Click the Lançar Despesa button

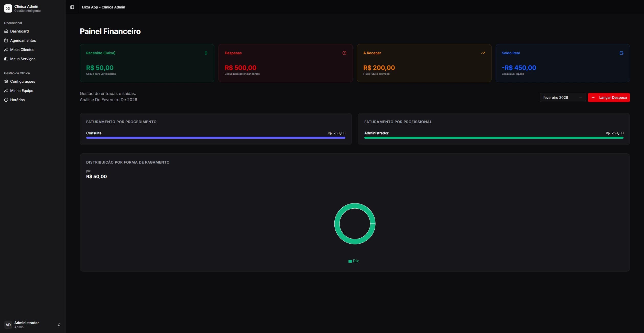click(x=609, y=98)
